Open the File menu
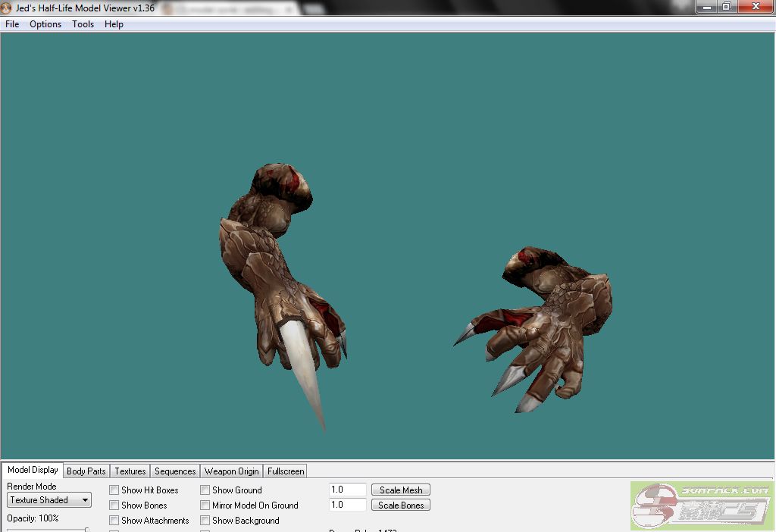Image resolution: width=776 pixels, height=532 pixels. pos(12,24)
